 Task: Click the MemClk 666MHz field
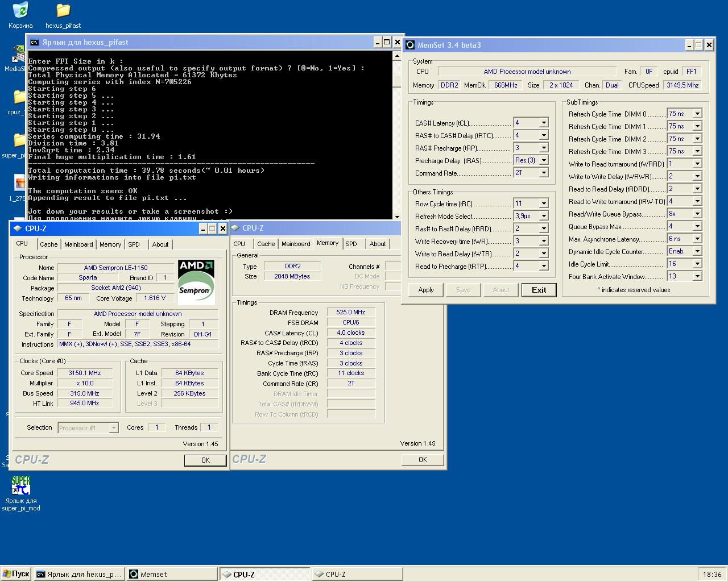(x=506, y=85)
